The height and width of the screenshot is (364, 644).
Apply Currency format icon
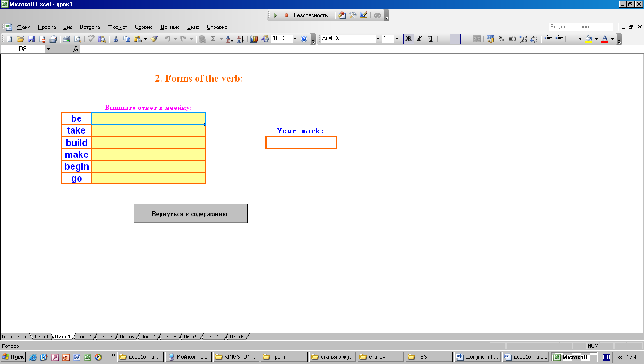pos(491,39)
